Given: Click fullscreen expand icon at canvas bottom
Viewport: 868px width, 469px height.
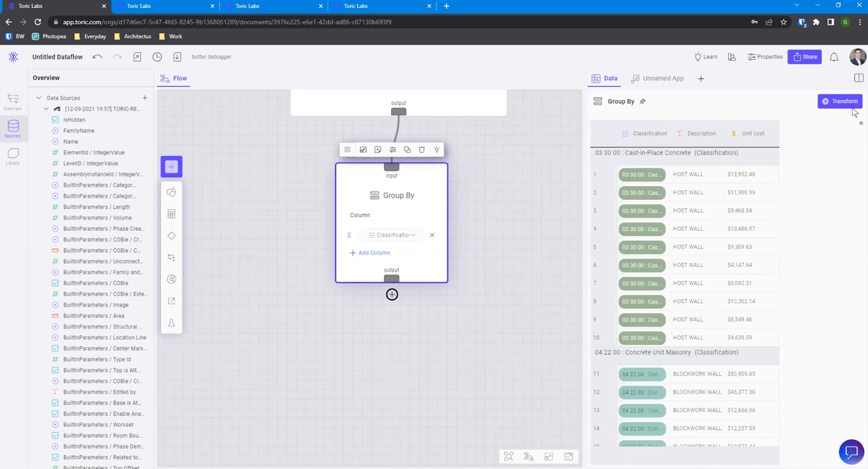Looking at the screenshot, I should [x=569, y=457].
